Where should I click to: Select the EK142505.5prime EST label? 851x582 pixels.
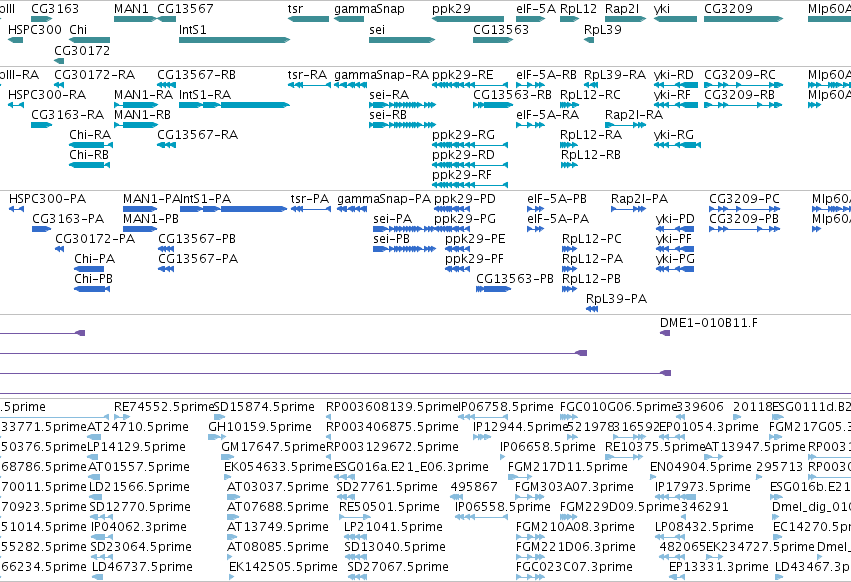click(283, 567)
